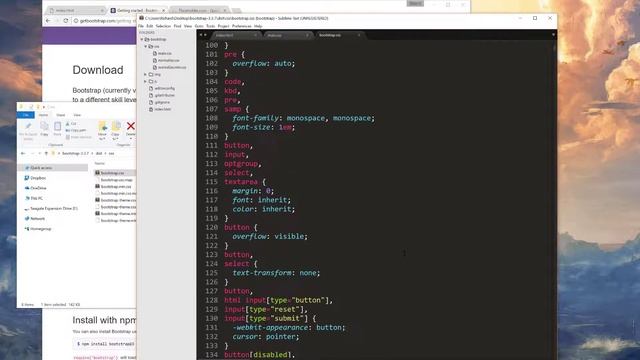
Task: Close the bootstrap.css editor tab
Action: tap(359, 36)
